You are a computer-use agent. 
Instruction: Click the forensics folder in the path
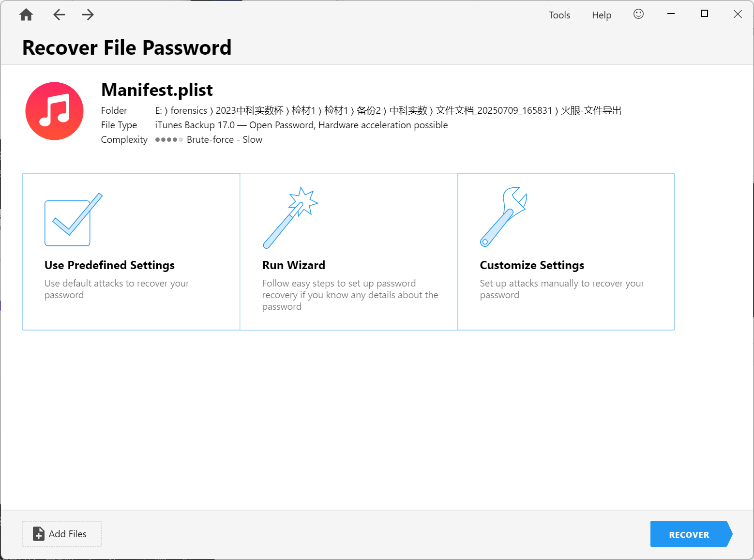click(188, 111)
